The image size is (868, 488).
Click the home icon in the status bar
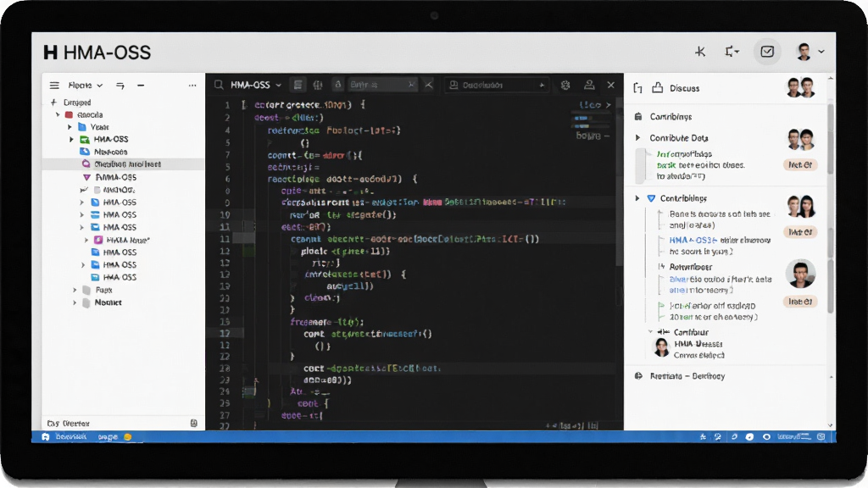[46, 436]
